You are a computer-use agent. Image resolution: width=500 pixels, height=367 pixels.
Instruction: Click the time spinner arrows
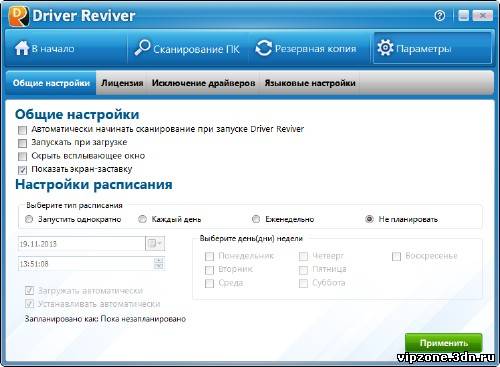coord(159,263)
